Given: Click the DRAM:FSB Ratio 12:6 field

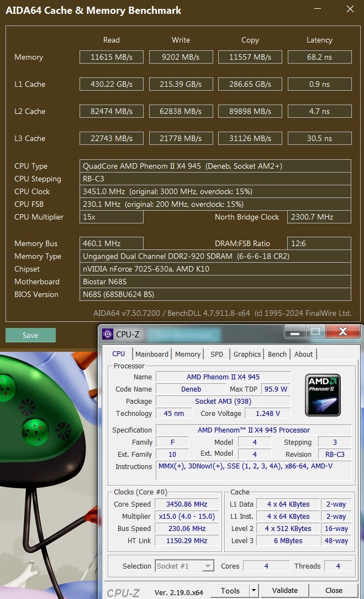Looking at the screenshot, I should (x=319, y=243).
